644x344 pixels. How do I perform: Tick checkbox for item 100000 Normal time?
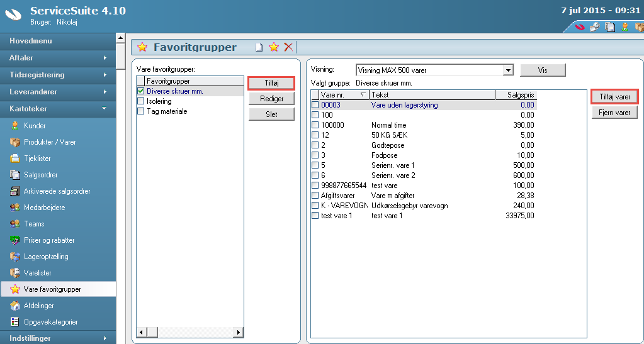(x=315, y=125)
